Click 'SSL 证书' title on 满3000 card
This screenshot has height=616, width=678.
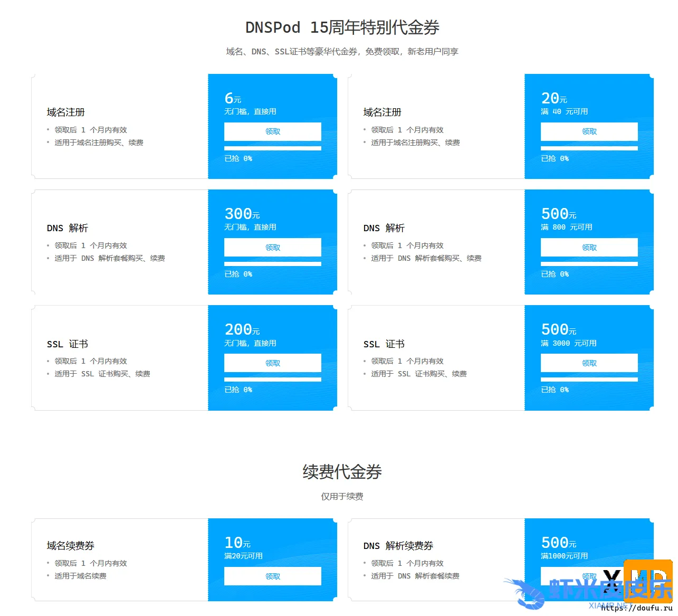click(384, 344)
